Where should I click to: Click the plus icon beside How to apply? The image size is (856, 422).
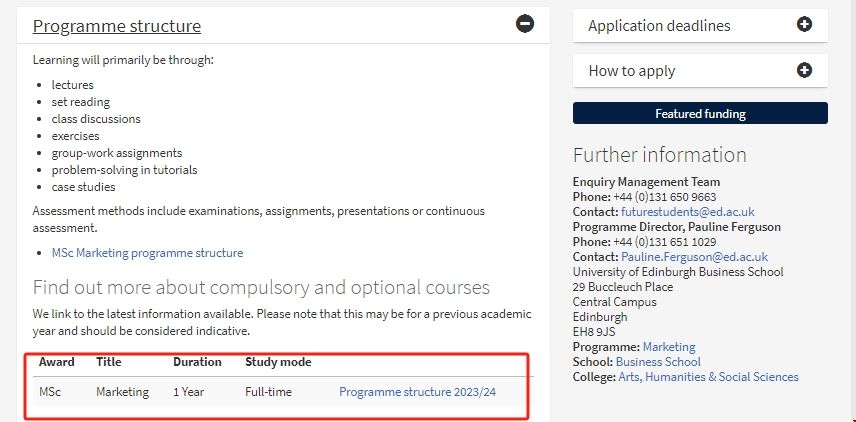[x=804, y=70]
